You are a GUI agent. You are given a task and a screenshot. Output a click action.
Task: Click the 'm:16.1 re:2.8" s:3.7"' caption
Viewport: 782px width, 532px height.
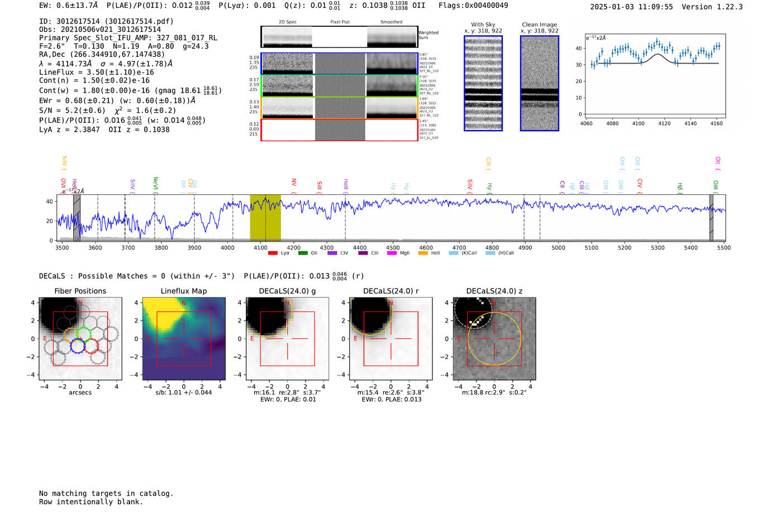[287, 392]
